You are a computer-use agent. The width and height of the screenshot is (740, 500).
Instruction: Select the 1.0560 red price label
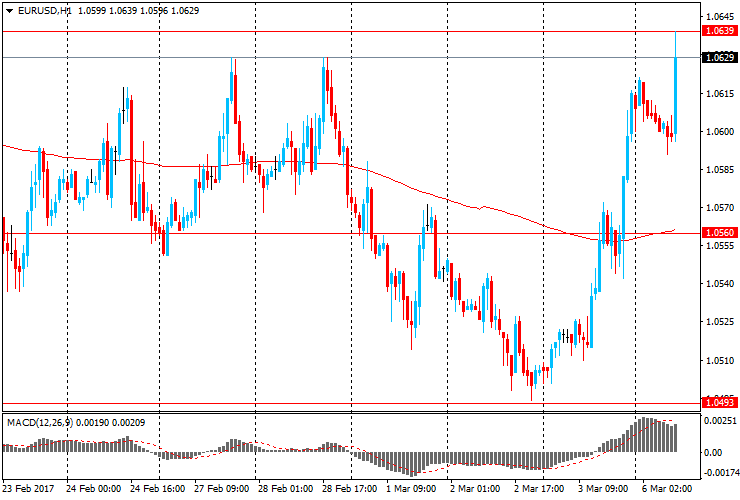click(x=720, y=233)
